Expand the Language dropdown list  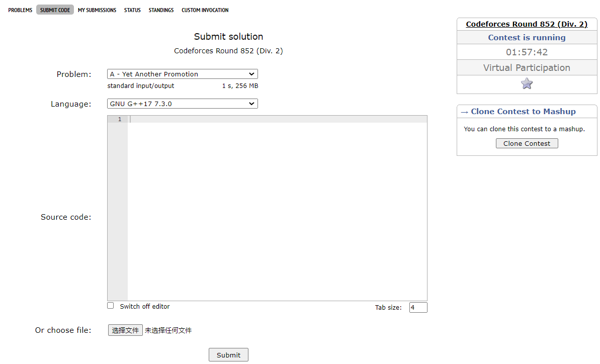182,104
